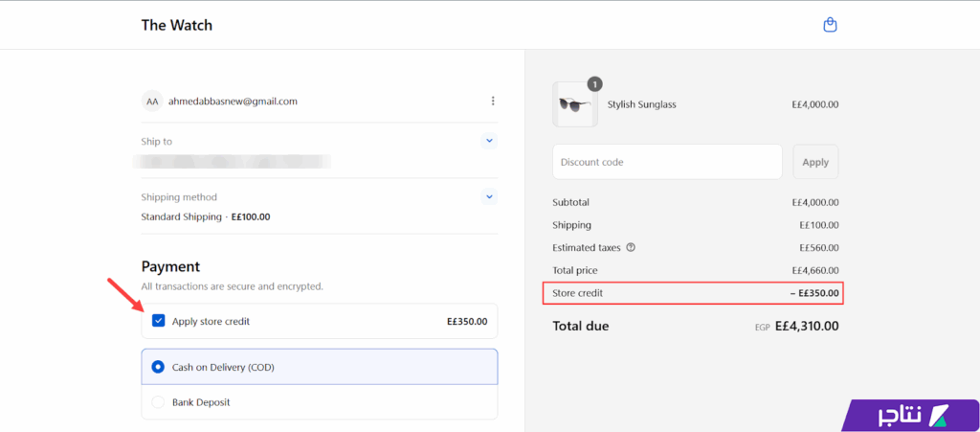Focus the Discount code input field

pyautogui.click(x=667, y=162)
